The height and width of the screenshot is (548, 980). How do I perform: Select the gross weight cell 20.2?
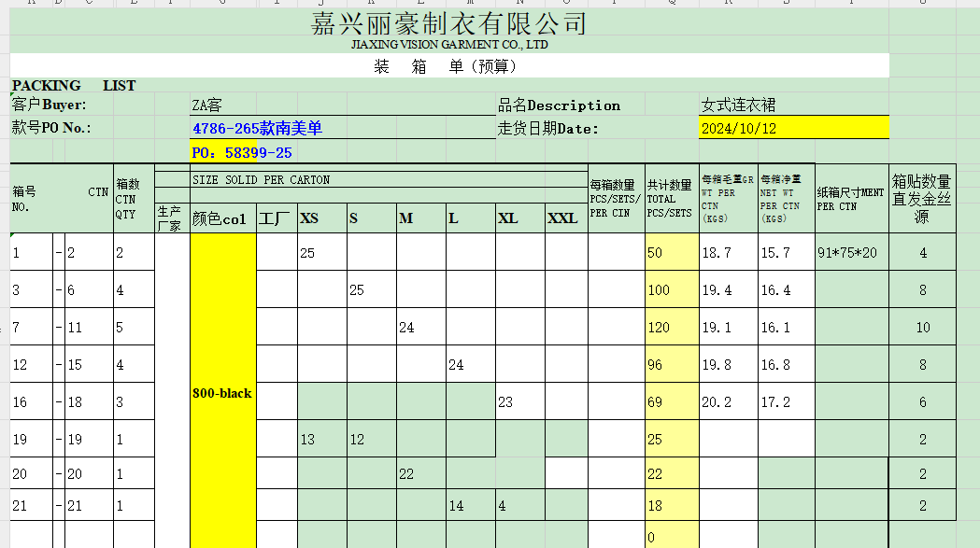click(717, 402)
